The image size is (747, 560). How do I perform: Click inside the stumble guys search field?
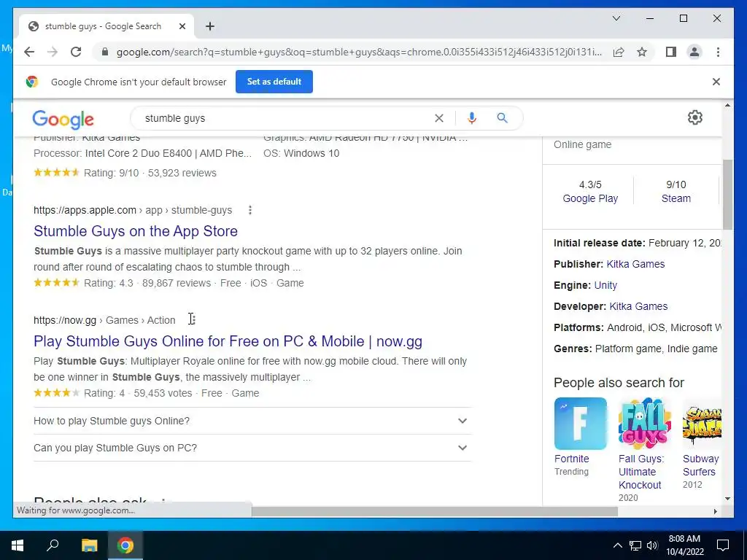[286, 118]
